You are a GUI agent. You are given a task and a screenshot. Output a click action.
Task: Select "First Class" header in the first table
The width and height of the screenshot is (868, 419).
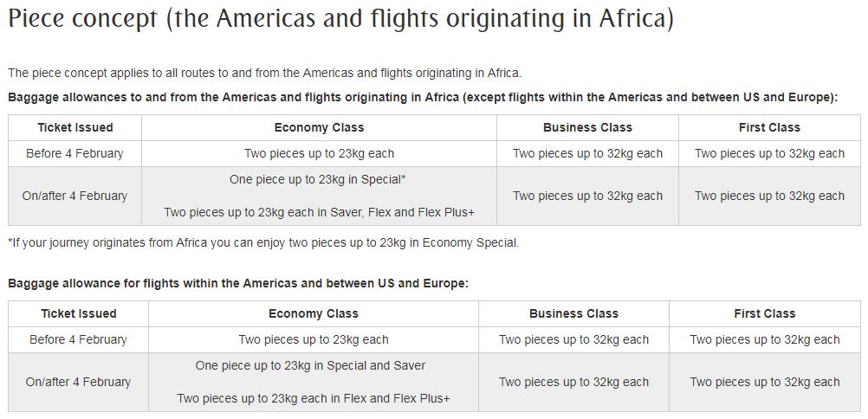(769, 127)
